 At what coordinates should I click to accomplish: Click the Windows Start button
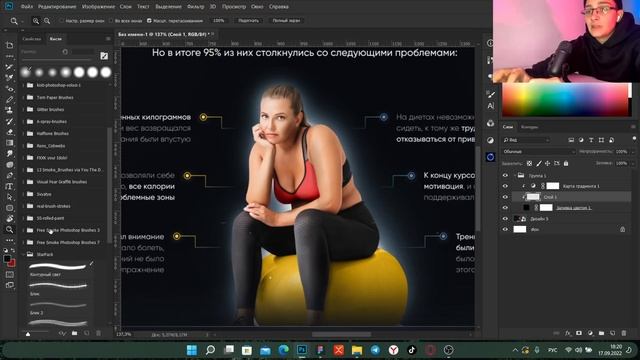tap(191, 350)
